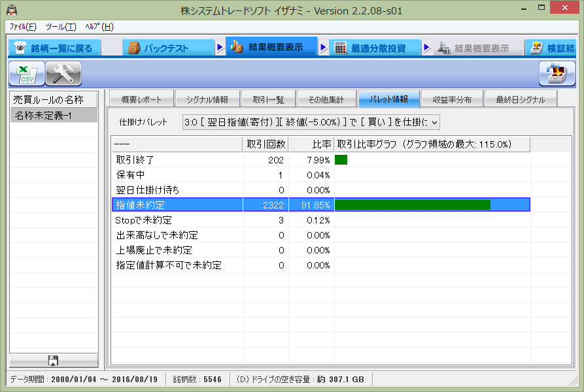Open the バックテスト step
Image resolution: width=584 pixels, height=392 pixels.
(168, 48)
